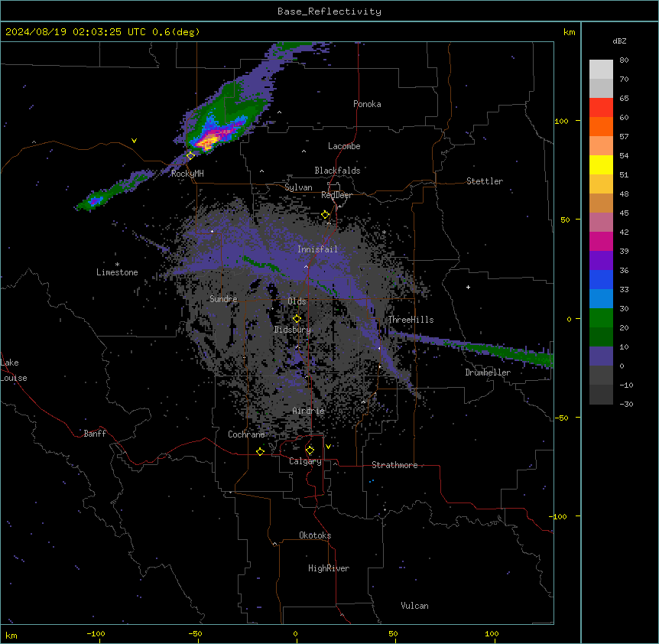Click the 51 dBZ yellow legend swatch
This screenshot has height=644, width=659.
click(601, 164)
